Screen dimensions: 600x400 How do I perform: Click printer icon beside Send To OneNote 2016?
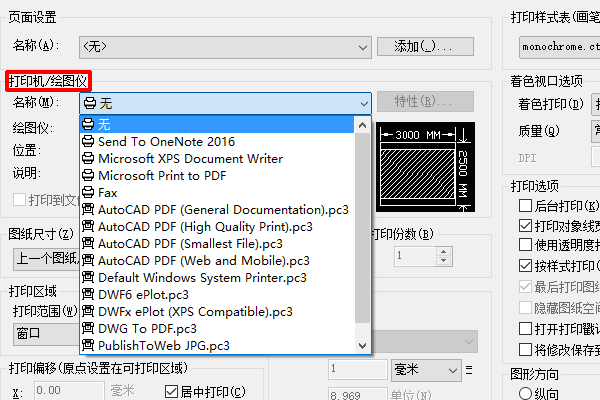(88, 141)
